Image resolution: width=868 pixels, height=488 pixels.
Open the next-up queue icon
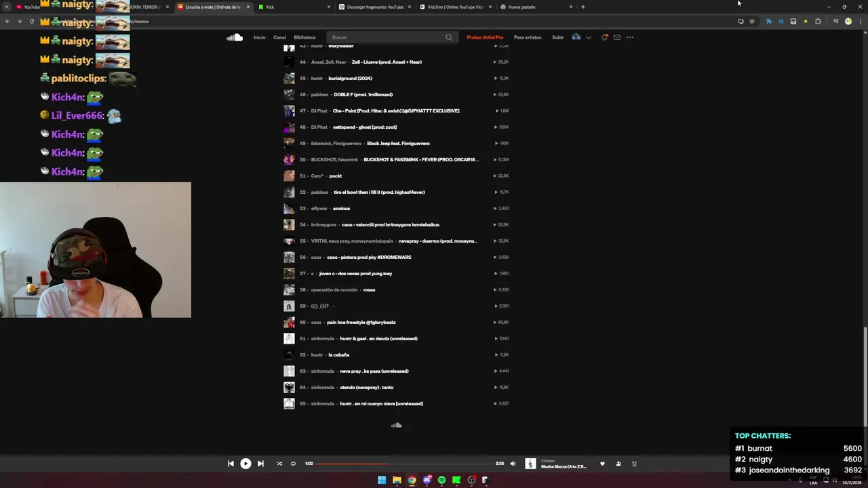[x=635, y=464]
